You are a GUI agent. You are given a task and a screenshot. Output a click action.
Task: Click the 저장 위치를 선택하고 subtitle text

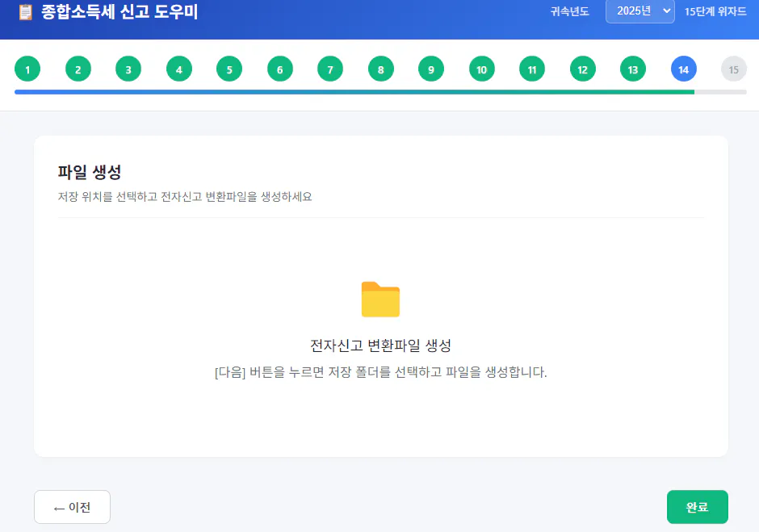185,196
